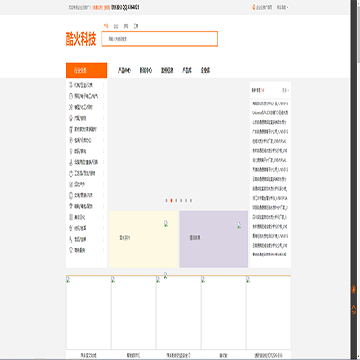The height and width of the screenshot is (360, 360).
Task: Click the upper orange floating side icon
Action: pyautogui.click(x=354, y=290)
